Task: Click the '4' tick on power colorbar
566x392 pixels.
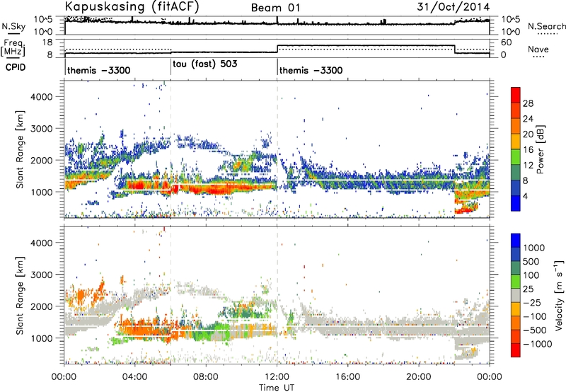Action: [x=525, y=197]
